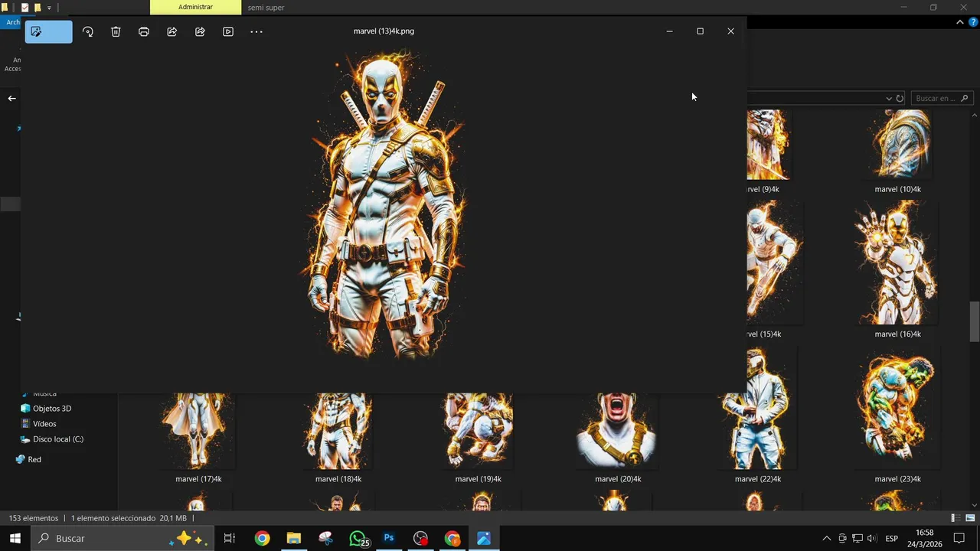Open the notification center icon
The height and width of the screenshot is (551, 980).
point(959,539)
